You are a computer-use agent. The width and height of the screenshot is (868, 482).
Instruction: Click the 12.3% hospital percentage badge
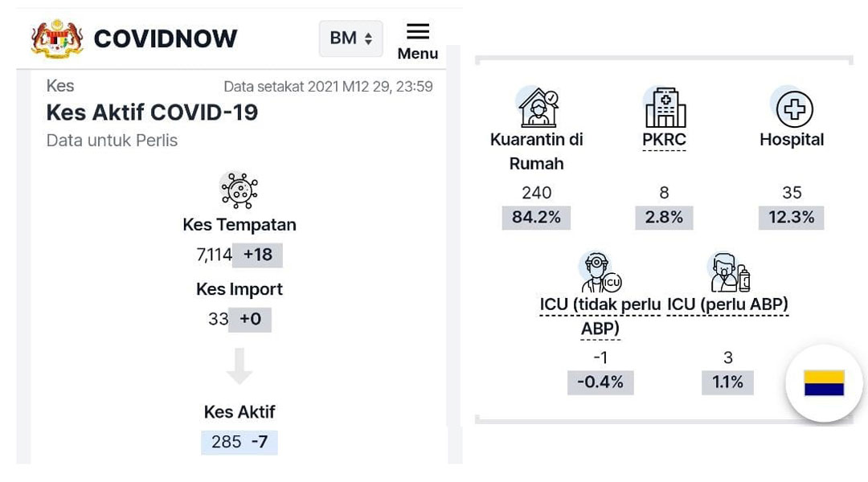pos(791,217)
